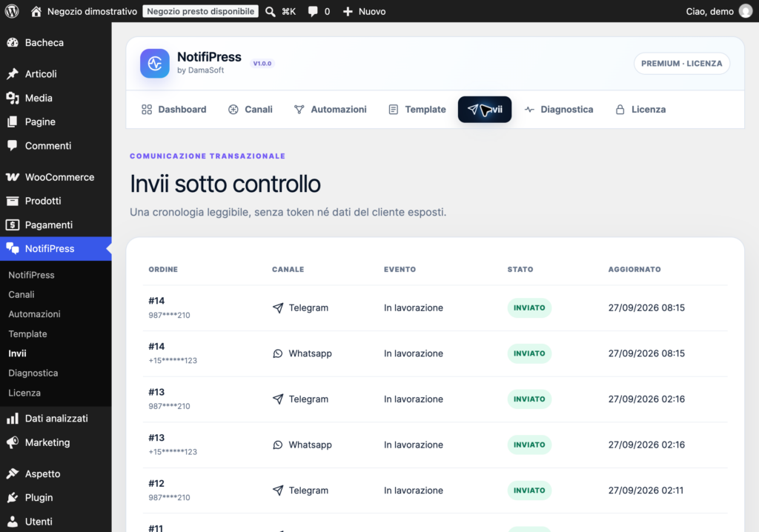Viewport: 759px width, 532px height.
Task: Click masked number +15******123 under #13
Action: pyautogui.click(x=173, y=452)
